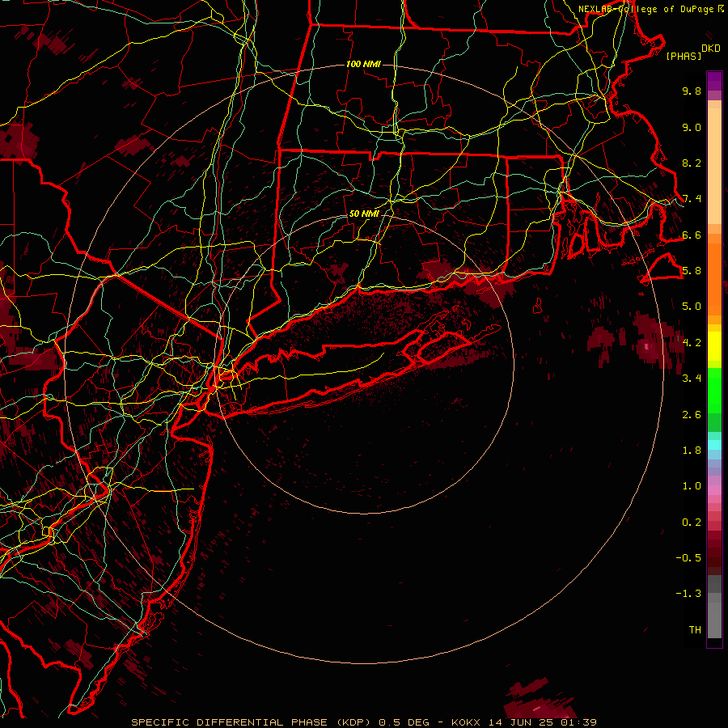Click the 7.4 value on the color scale
This screenshot has width=728, height=728.
tap(692, 199)
